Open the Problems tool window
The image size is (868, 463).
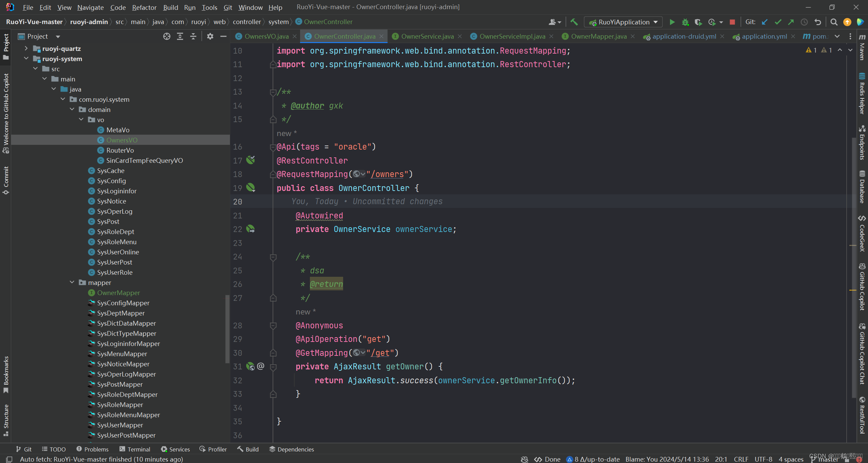93,449
